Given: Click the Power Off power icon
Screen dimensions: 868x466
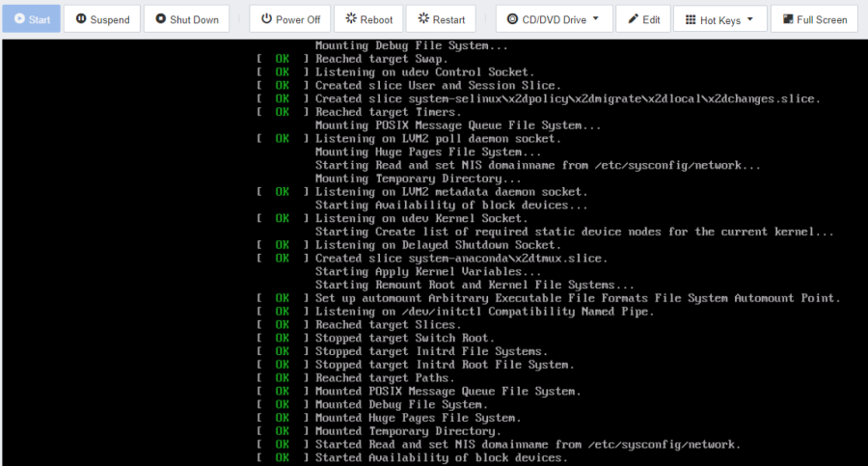Looking at the screenshot, I should pyautogui.click(x=266, y=19).
